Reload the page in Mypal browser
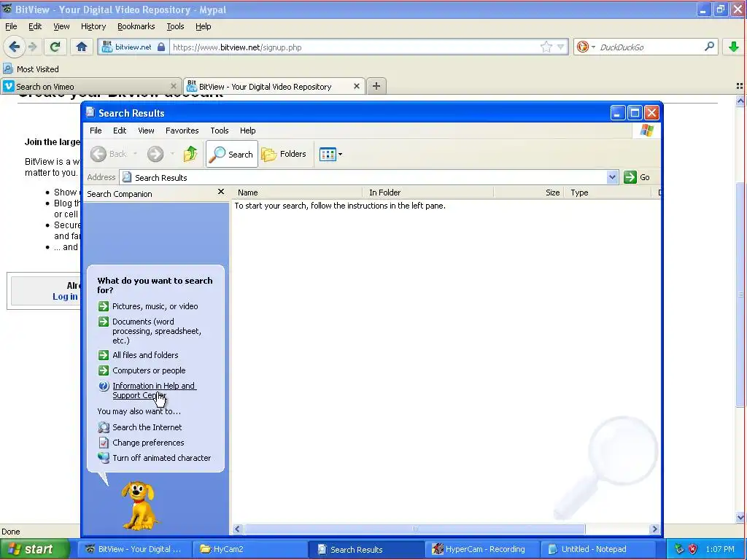Screen dimensions: 747x560 tap(55, 47)
